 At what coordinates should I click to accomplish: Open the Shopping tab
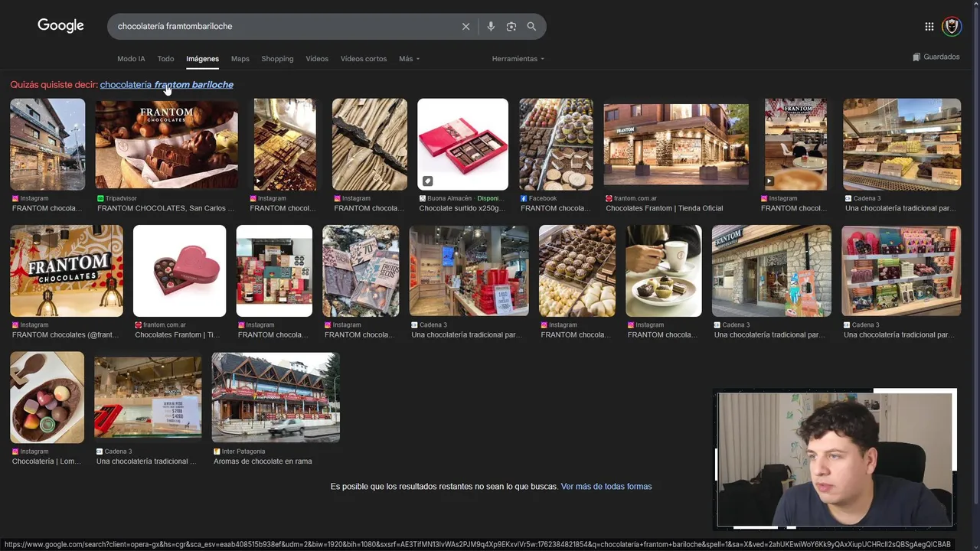[277, 59]
